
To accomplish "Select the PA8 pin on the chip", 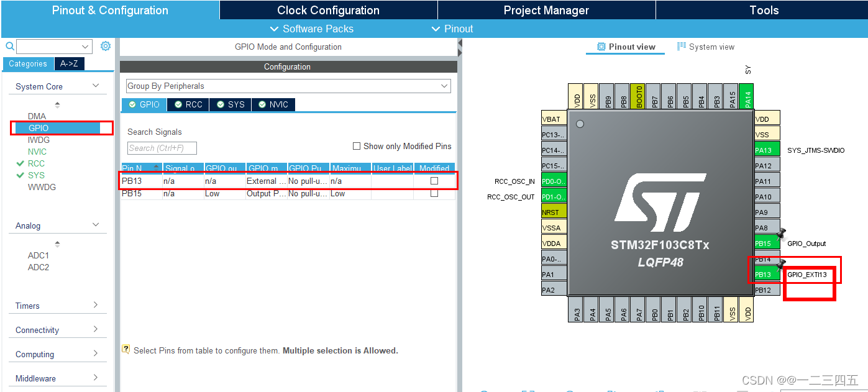I will pyautogui.click(x=767, y=227).
